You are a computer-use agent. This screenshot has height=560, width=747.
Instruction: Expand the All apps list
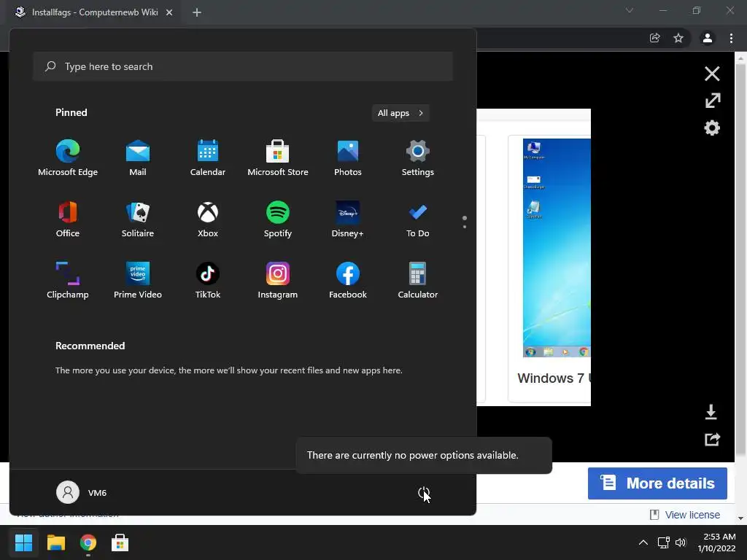tap(400, 113)
